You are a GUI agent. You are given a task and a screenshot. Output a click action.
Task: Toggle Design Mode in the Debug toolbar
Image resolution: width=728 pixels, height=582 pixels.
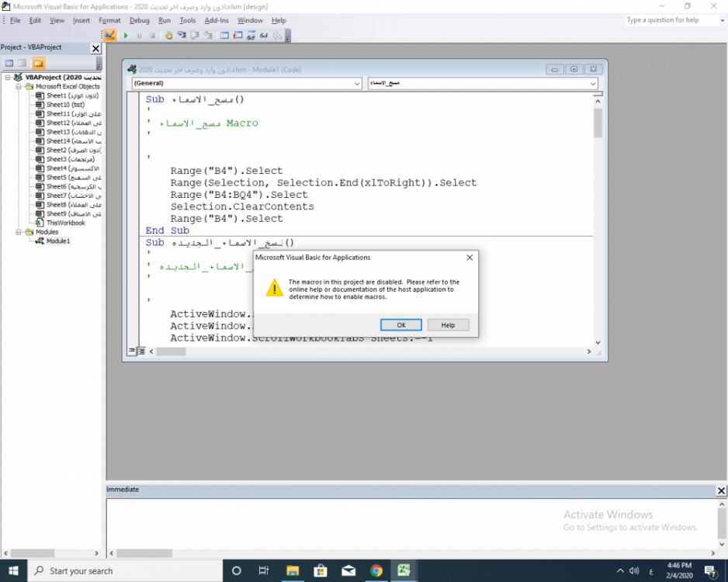110,35
